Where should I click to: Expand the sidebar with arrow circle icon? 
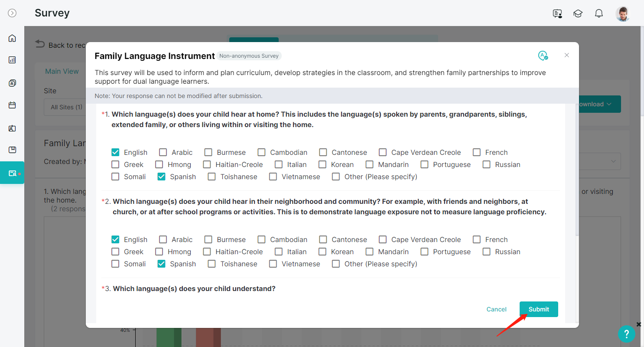(12, 13)
